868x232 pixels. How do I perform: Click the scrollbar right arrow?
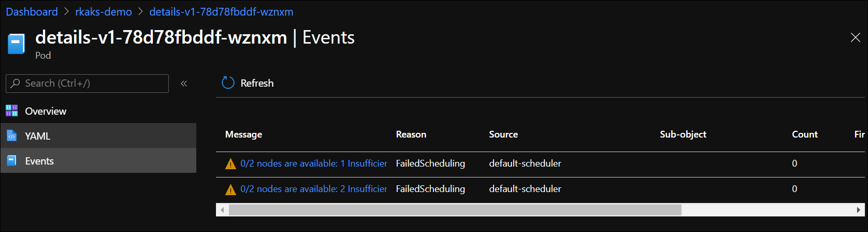pyautogui.click(x=858, y=210)
